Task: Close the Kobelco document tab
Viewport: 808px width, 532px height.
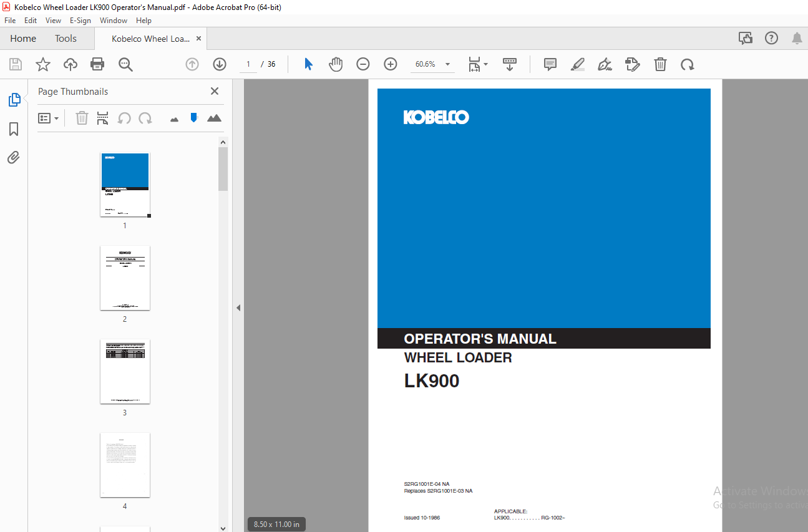Action: point(198,39)
